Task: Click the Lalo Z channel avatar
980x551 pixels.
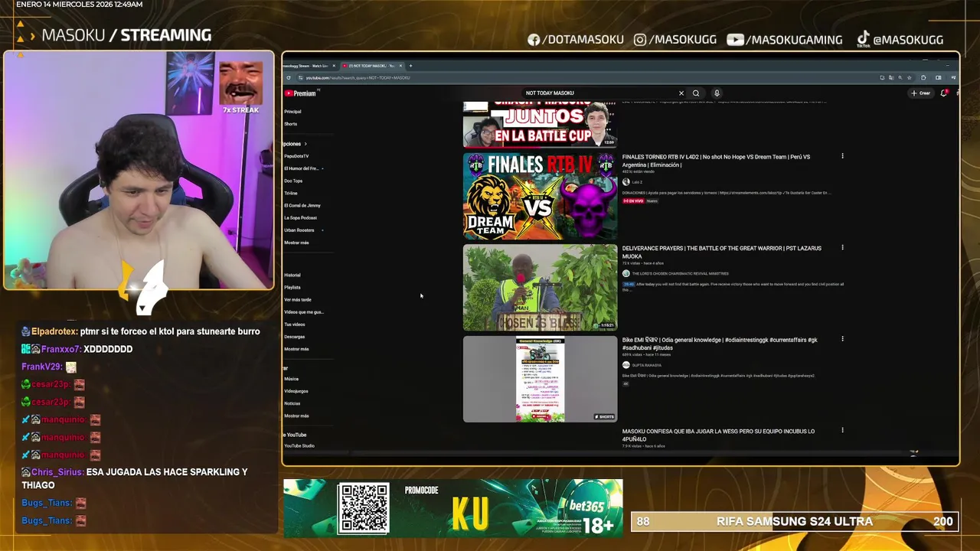Action: (x=626, y=182)
